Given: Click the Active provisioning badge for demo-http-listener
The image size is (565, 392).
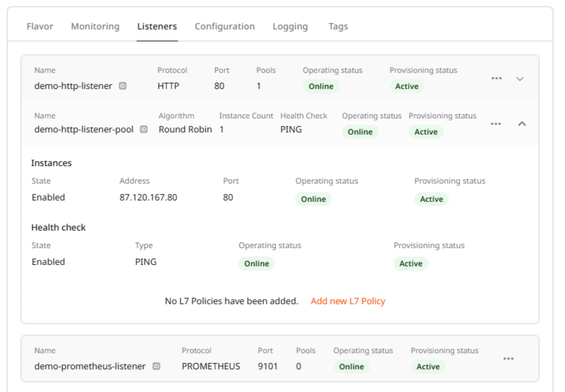Looking at the screenshot, I should [407, 86].
